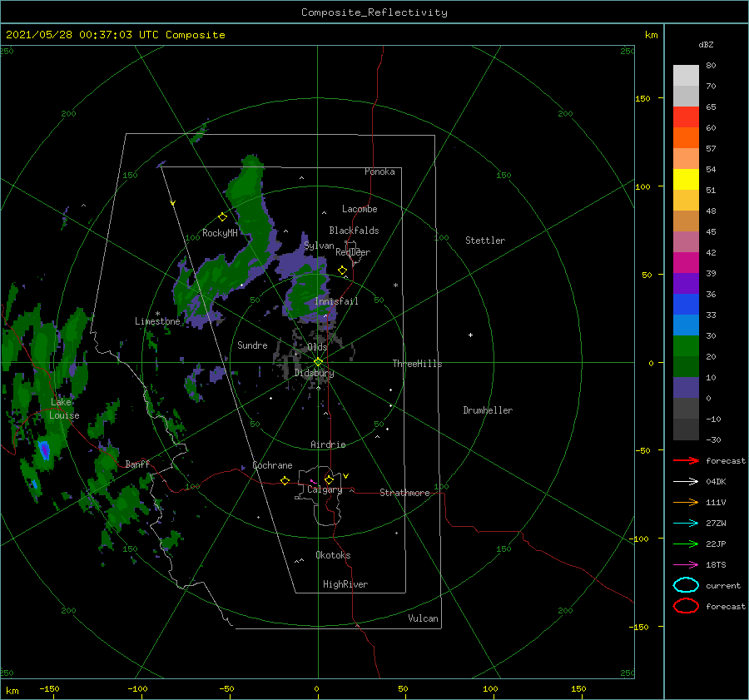Click the HighRiver town label
749x700 pixels.
[345, 584]
